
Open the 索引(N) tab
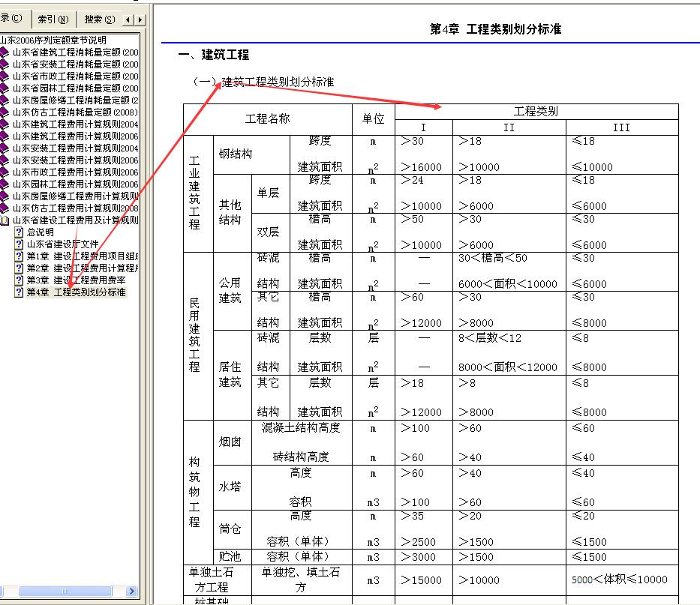pos(53,19)
